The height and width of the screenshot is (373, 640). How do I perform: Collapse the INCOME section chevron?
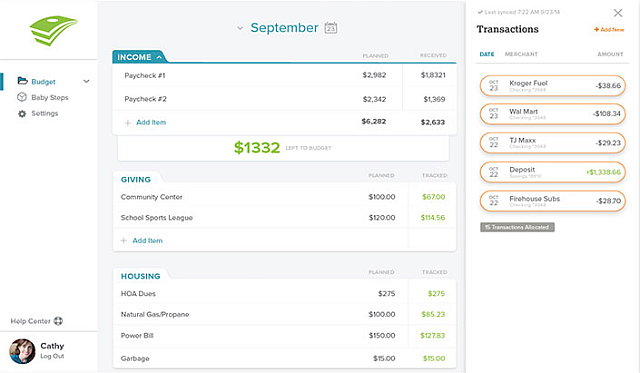pyautogui.click(x=159, y=57)
